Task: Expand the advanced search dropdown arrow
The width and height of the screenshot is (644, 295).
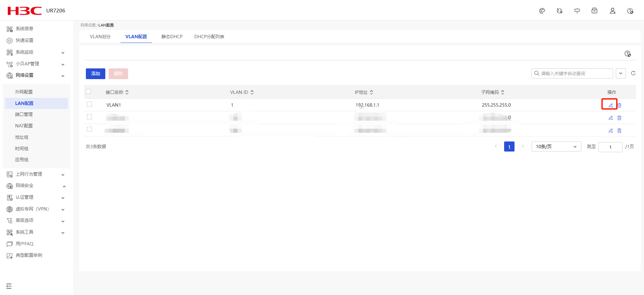Action: (621, 73)
